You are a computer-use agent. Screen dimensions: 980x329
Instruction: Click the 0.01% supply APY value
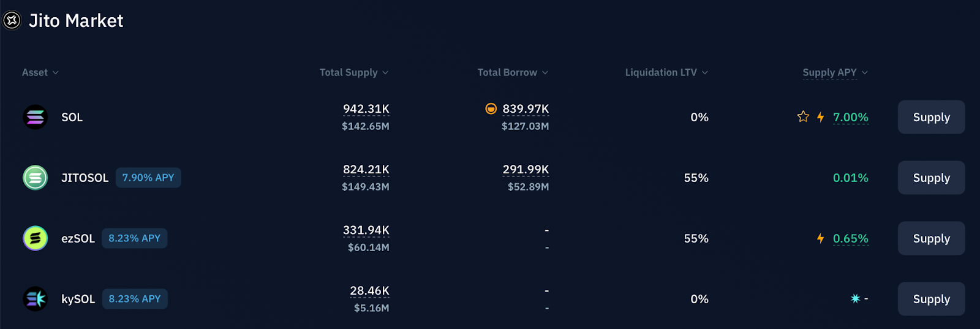851,178
